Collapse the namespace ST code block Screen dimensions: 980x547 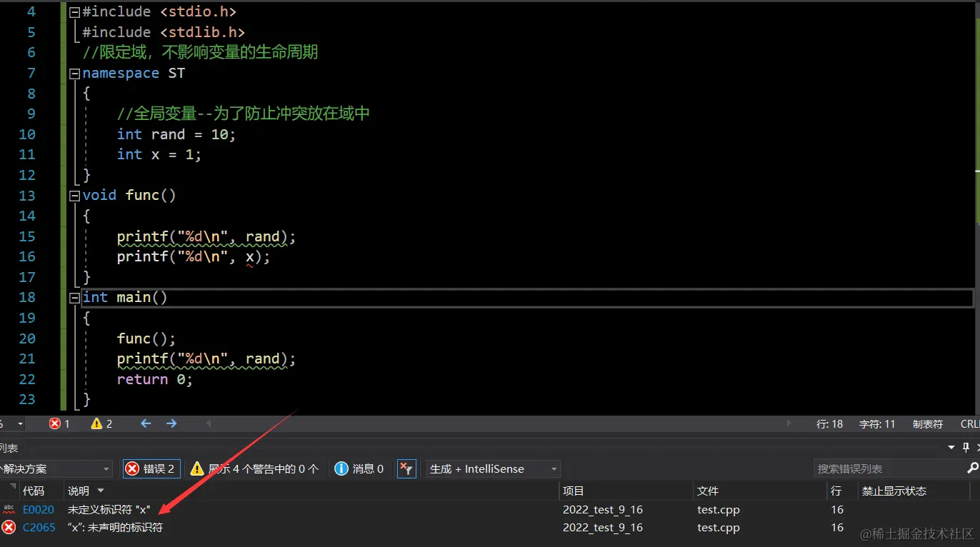[74, 73]
